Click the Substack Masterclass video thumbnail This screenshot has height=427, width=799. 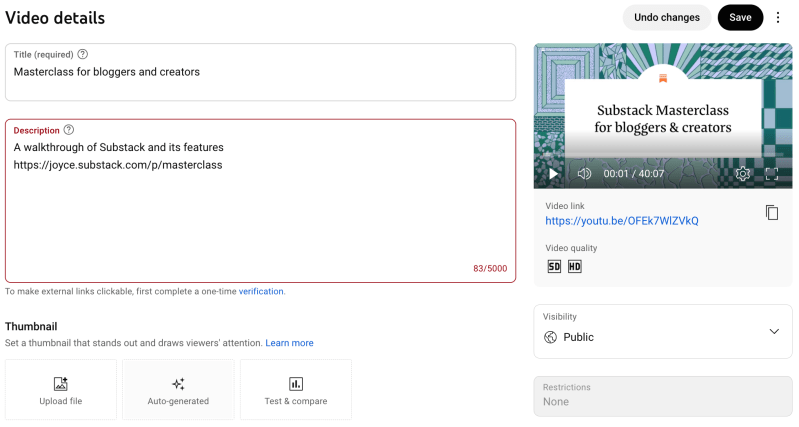click(x=663, y=116)
